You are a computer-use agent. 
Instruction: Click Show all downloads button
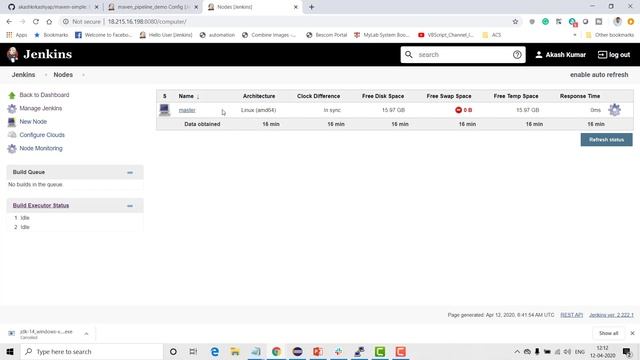click(608, 333)
